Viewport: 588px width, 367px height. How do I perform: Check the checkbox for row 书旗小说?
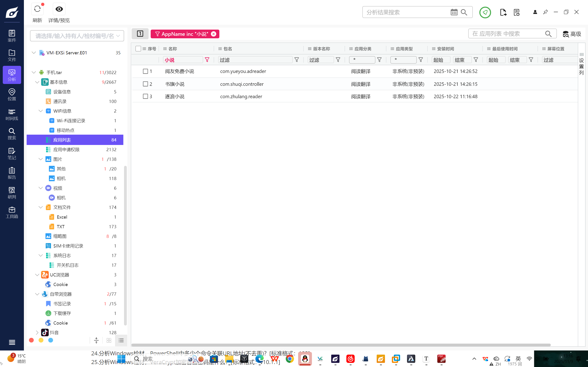(x=145, y=84)
